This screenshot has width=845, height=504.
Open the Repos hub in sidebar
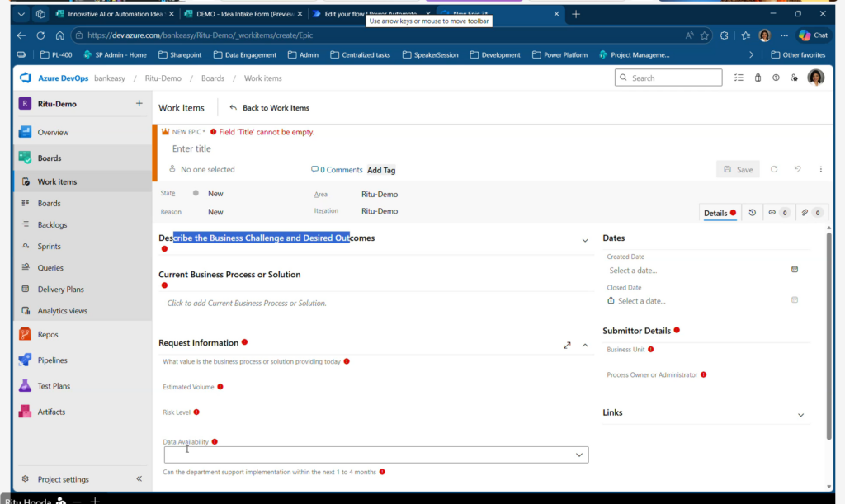click(x=47, y=335)
